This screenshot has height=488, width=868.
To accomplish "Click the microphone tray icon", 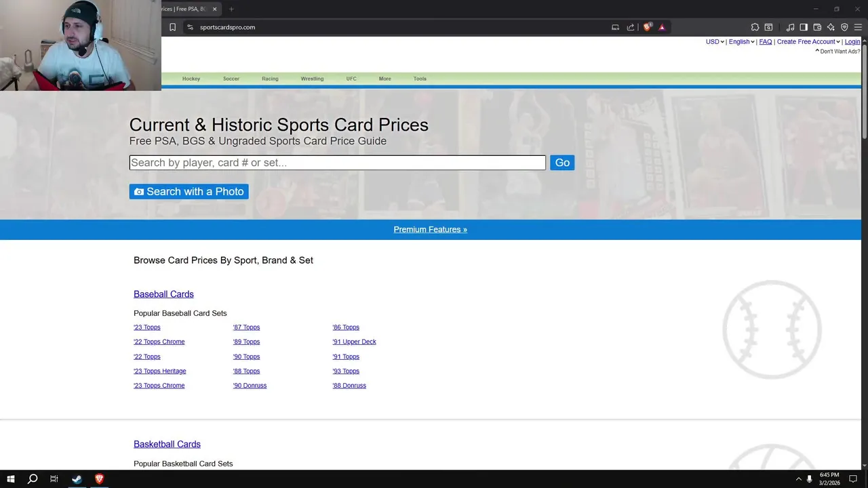I will (810, 479).
